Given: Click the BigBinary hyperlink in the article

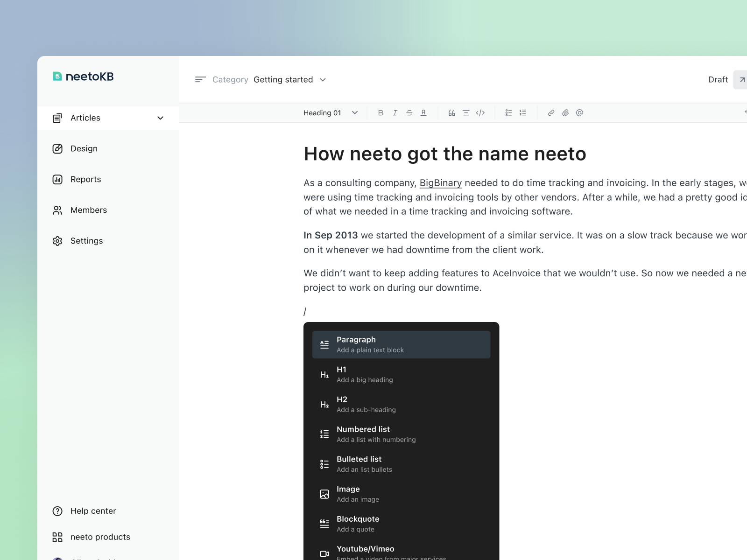Looking at the screenshot, I should click(x=440, y=183).
